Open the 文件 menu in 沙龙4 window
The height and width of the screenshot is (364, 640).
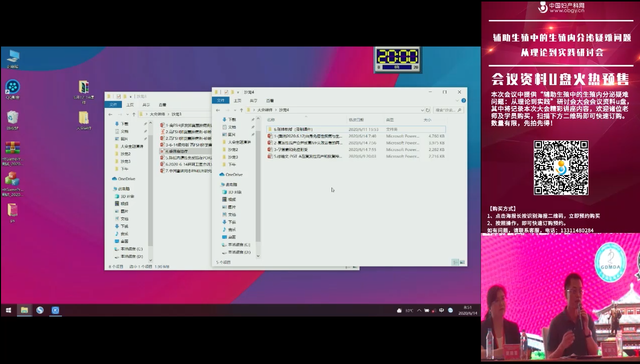click(x=221, y=100)
